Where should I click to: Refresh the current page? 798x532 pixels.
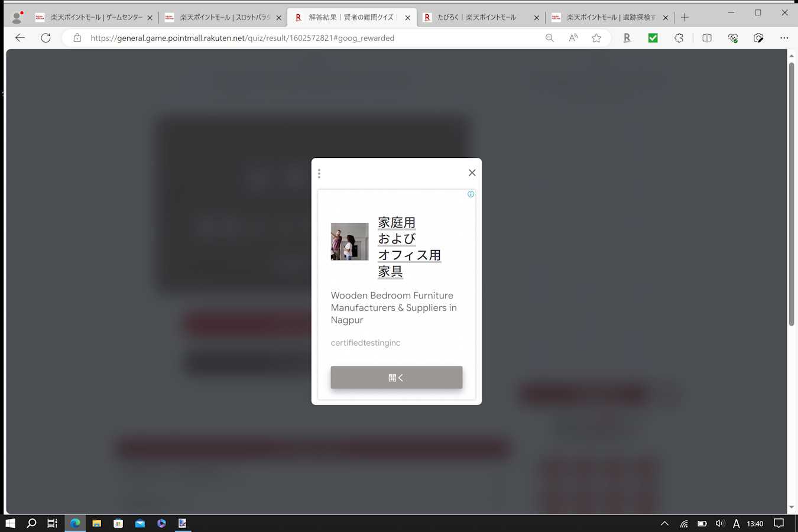46,38
